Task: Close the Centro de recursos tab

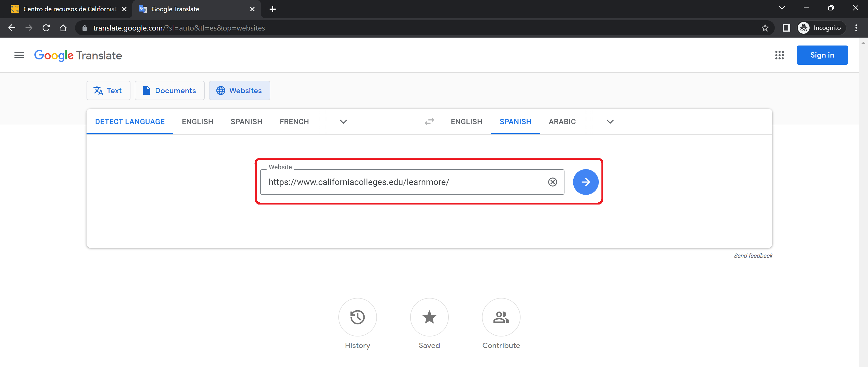Action: [x=124, y=9]
